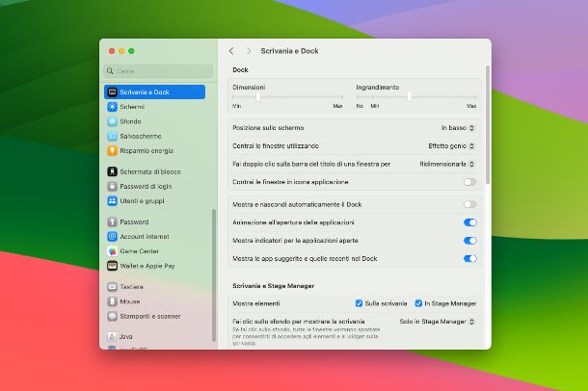Open Tastiera settings
Viewport: 588px width, 391px height.
(x=154, y=287)
